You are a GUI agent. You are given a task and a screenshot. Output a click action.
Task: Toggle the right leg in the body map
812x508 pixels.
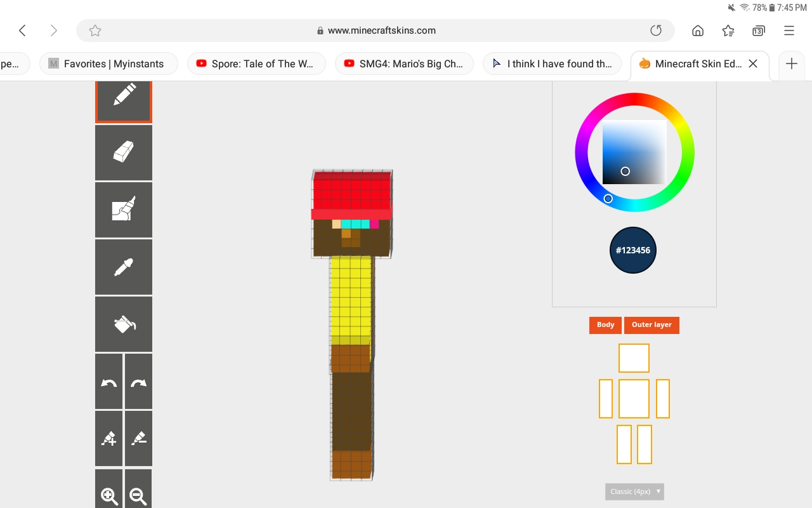[624, 444]
